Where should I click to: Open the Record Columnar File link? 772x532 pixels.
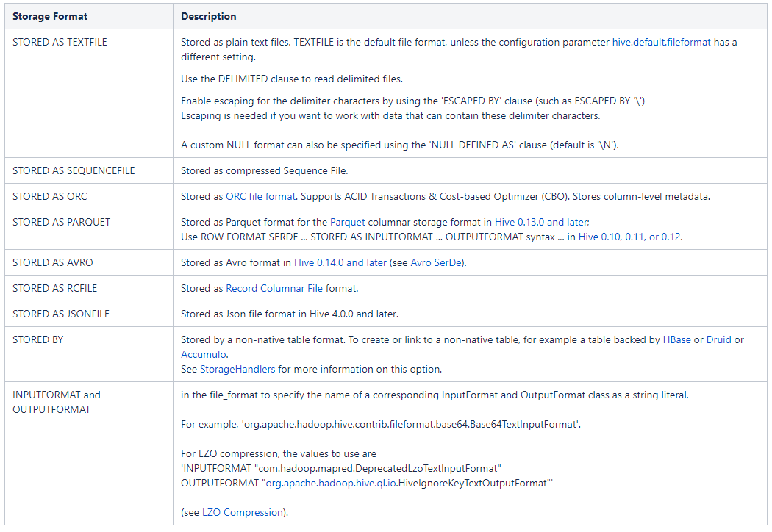(x=274, y=288)
